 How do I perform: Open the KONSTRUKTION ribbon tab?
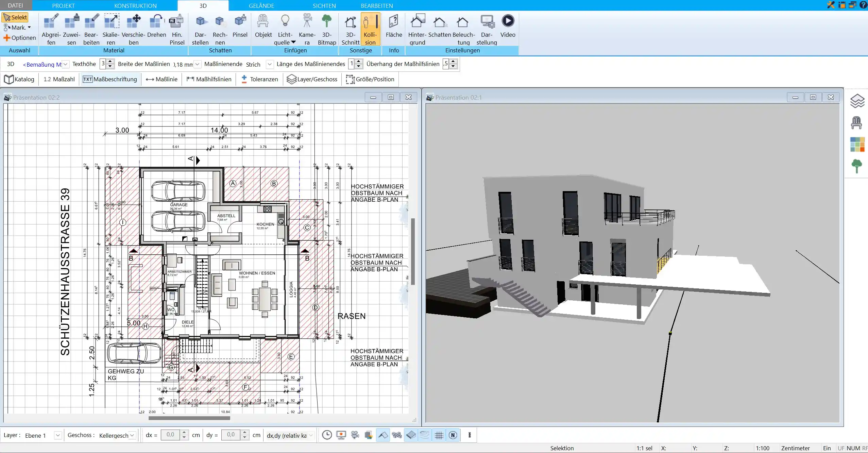[x=135, y=5]
